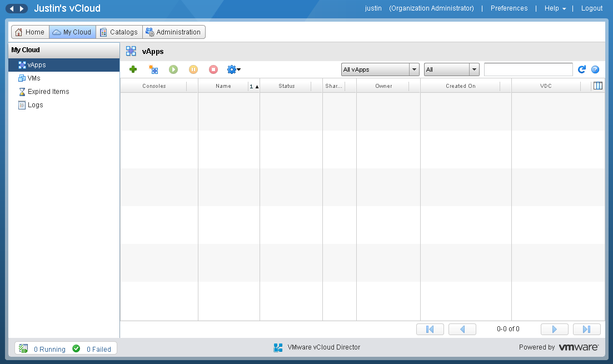Image resolution: width=613 pixels, height=364 pixels.
Task: Sort by the Name column header
Action: (x=223, y=86)
